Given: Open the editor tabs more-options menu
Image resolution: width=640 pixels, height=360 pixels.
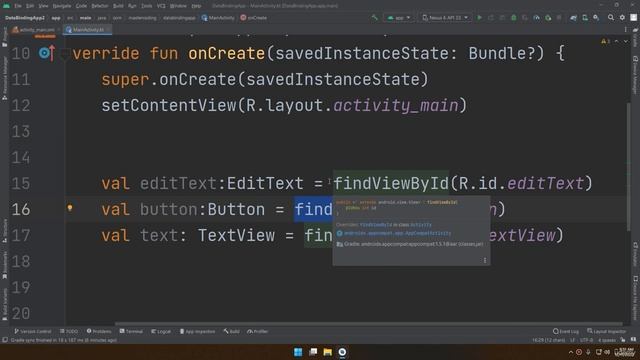Looking at the screenshot, I should (625, 30).
